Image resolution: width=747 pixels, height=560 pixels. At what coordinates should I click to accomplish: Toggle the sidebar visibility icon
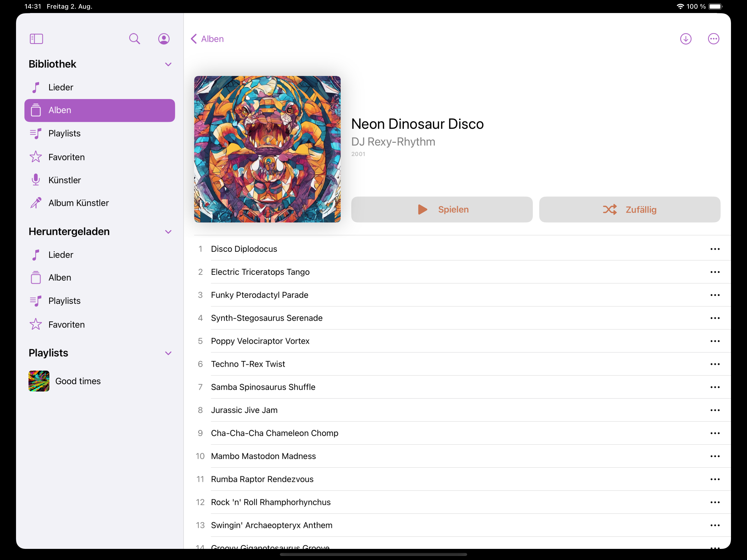tap(36, 39)
